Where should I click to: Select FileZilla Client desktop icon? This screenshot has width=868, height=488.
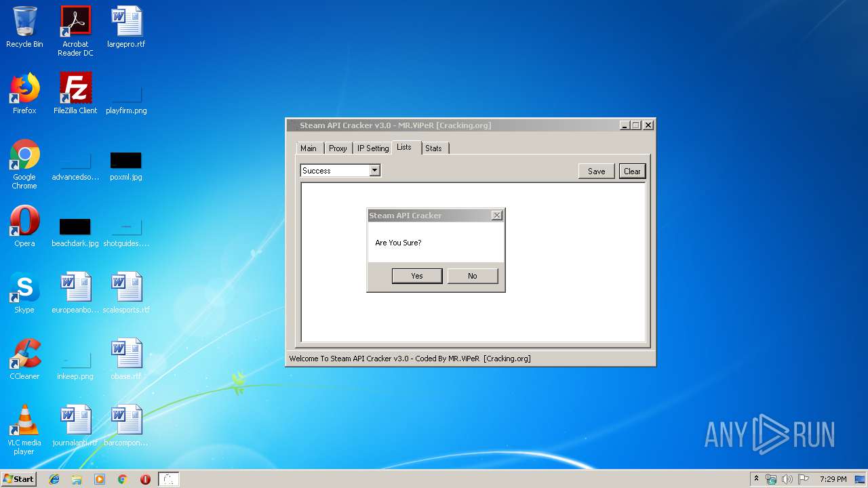tap(75, 94)
